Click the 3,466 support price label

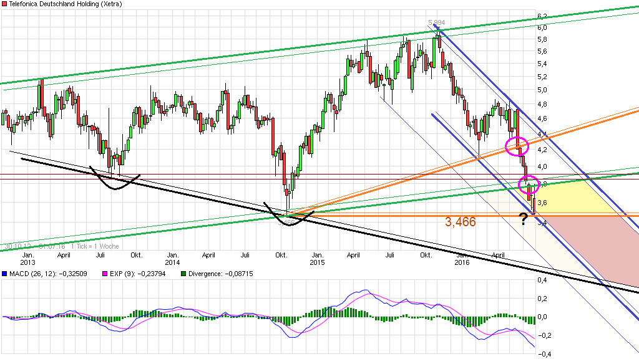tap(459, 222)
